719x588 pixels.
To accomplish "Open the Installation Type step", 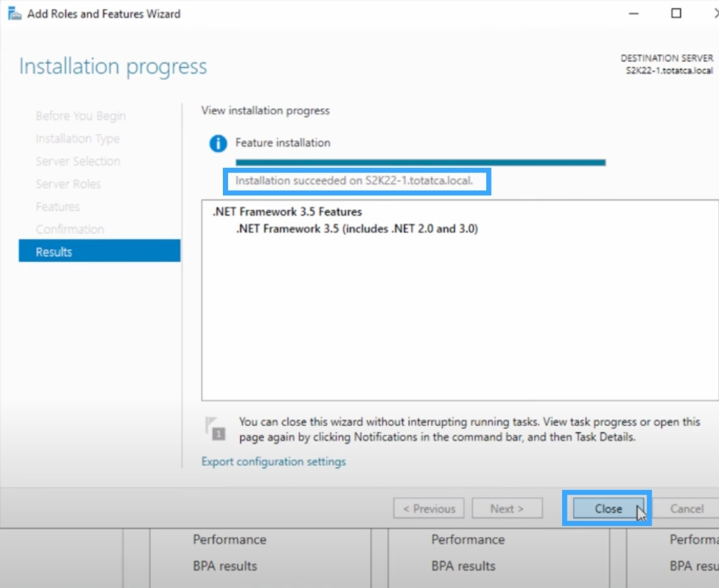I will 77,139.
